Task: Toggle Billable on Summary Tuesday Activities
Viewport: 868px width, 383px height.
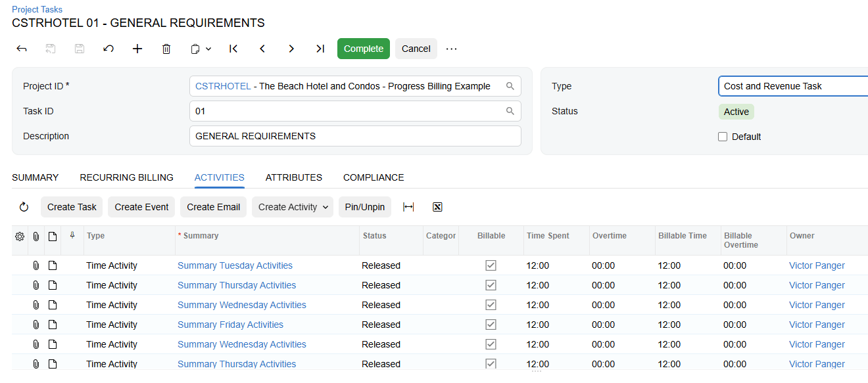Action: point(491,265)
